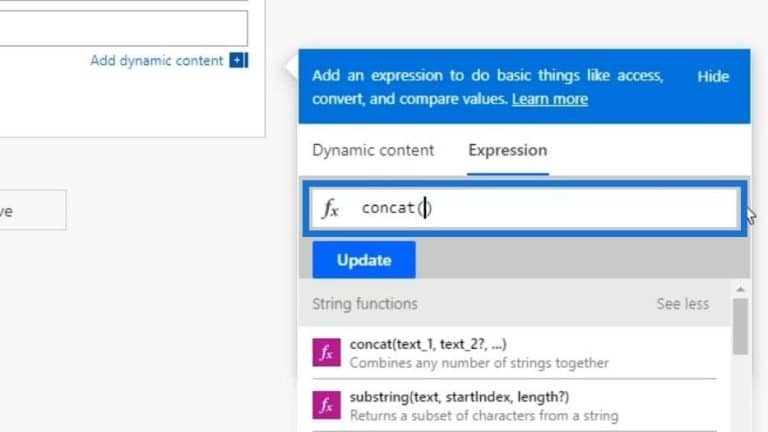Open the Learn more link
The width and height of the screenshot is (768, 432).
[550, 99]
